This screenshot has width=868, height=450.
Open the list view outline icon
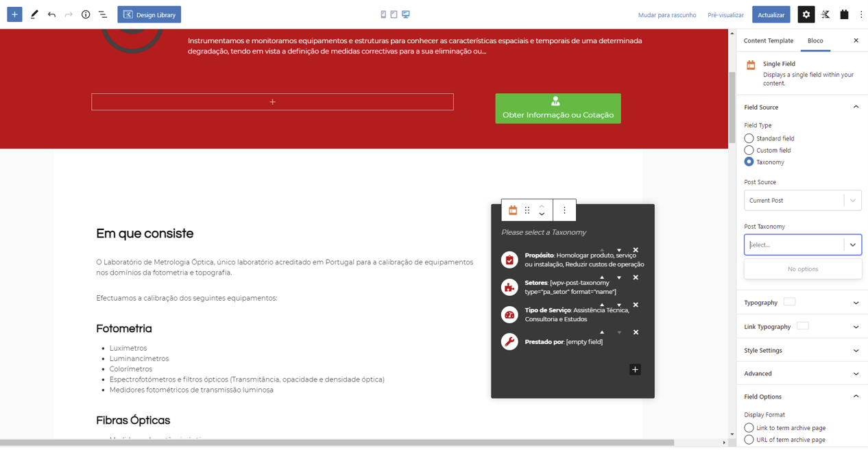click(x=103, y=14)
